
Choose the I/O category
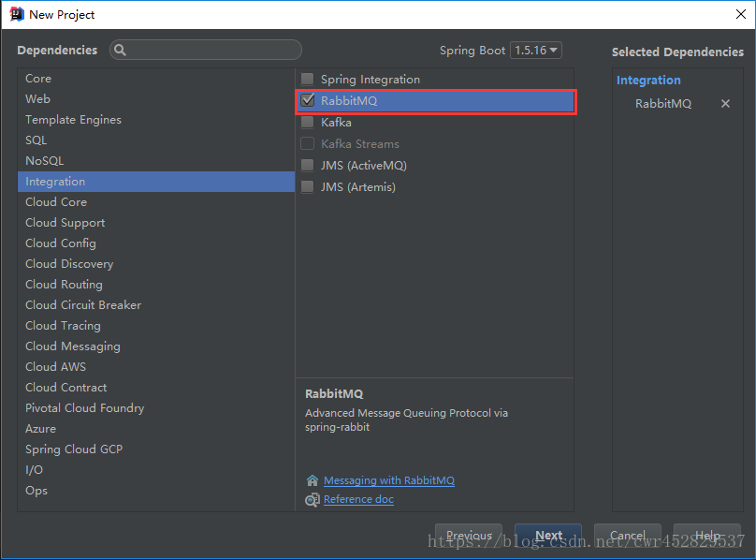[x=155, y=470]
